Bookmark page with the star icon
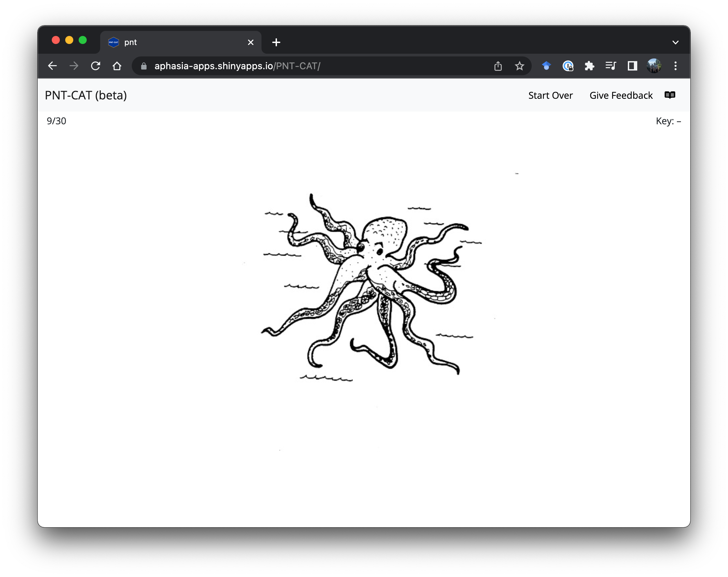This screenshot has width=728, height=577. point(519,66)
